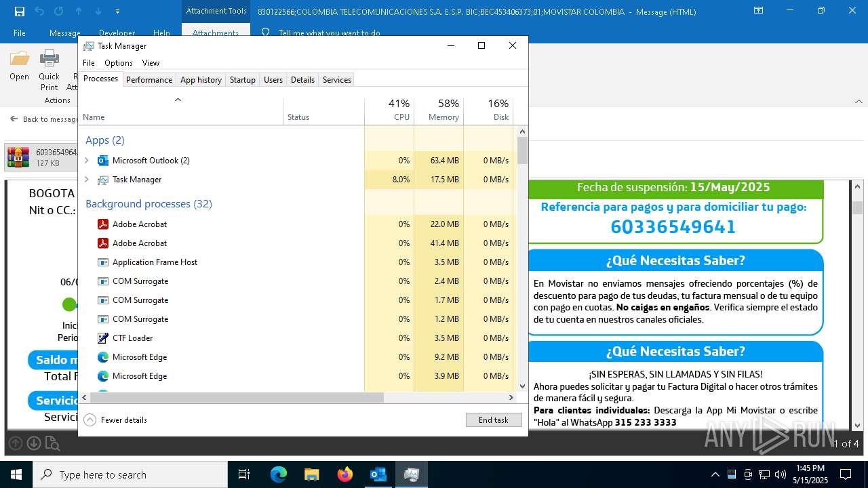The height and width of the screenshot is (488, 868).
Task: Switch to the Startup tab
Action: click(x=243, y=80)
